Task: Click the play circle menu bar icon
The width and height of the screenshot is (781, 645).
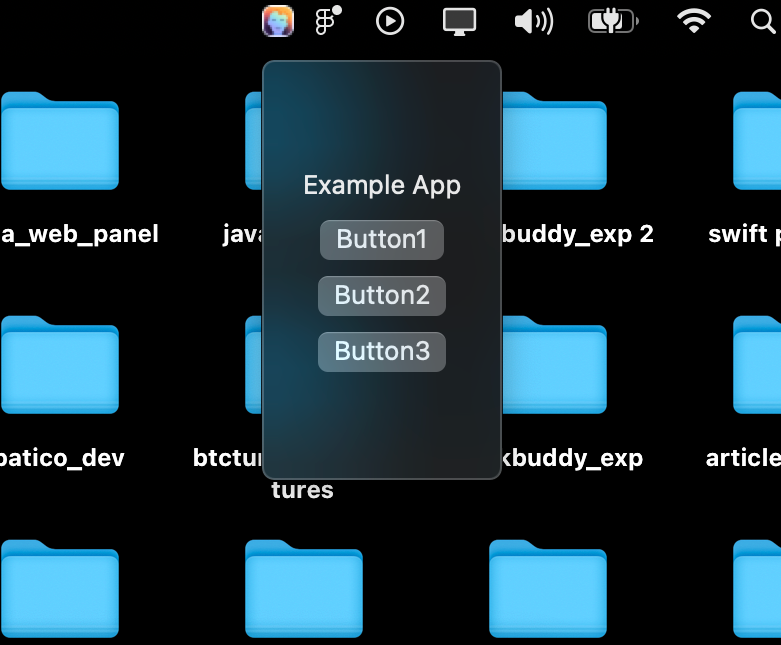Action: 390,21
